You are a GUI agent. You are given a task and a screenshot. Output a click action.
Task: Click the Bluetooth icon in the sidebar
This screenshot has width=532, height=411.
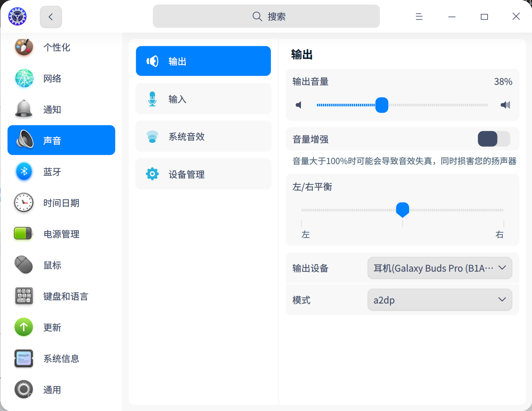pos(24,172)
